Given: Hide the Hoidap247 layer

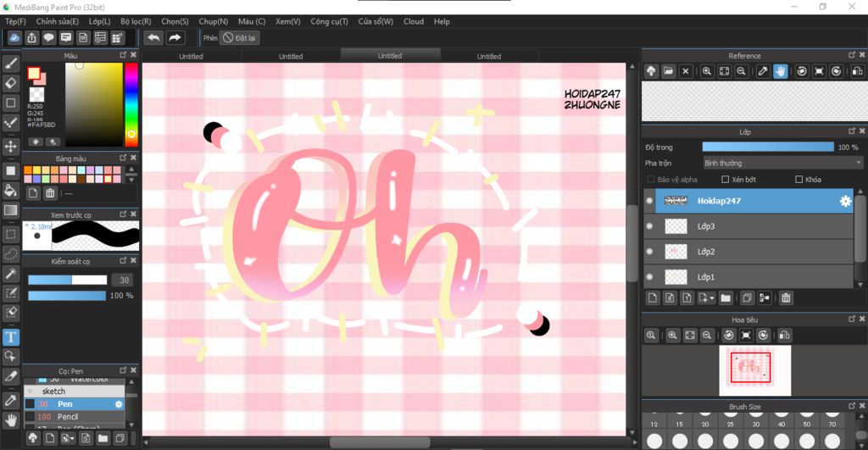Looking at the screenshot, I should (649, 201).
